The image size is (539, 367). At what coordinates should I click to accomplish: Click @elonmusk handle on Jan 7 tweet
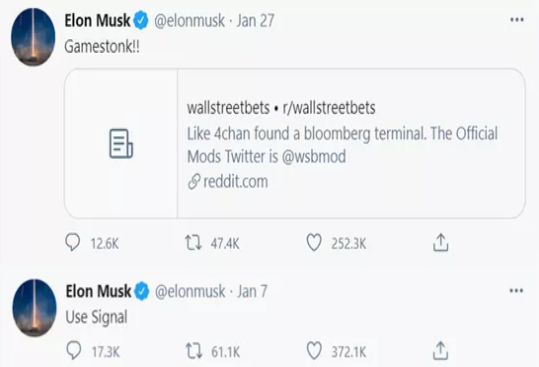190,291
